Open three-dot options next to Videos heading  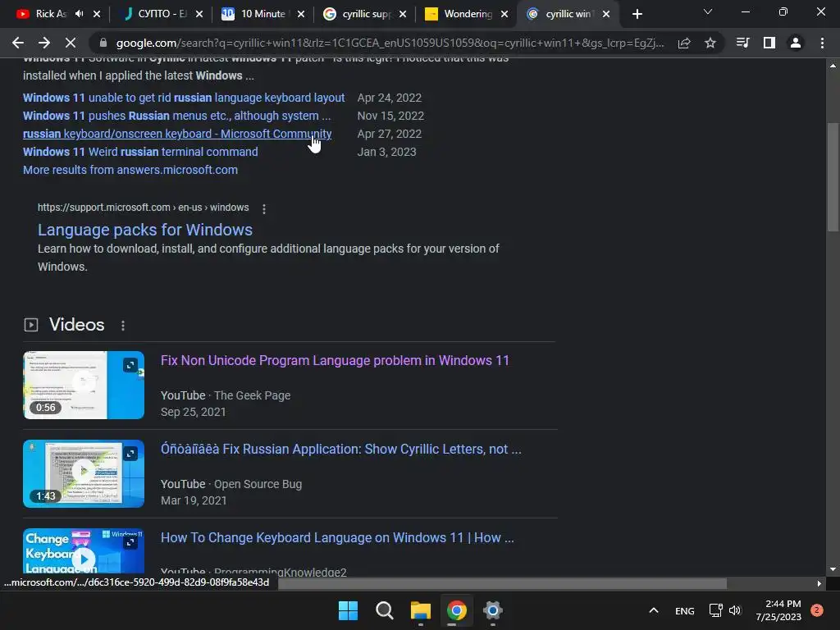coord(123,325)
